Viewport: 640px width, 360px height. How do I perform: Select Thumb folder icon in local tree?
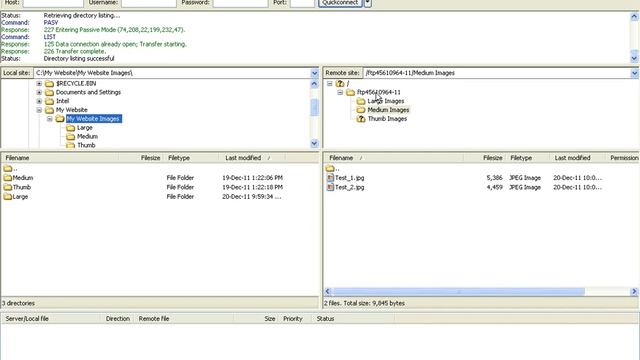70,145
